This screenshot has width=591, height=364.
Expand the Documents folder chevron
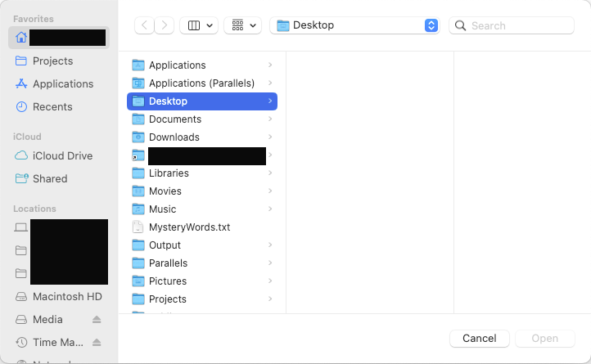tap(270, 119)
